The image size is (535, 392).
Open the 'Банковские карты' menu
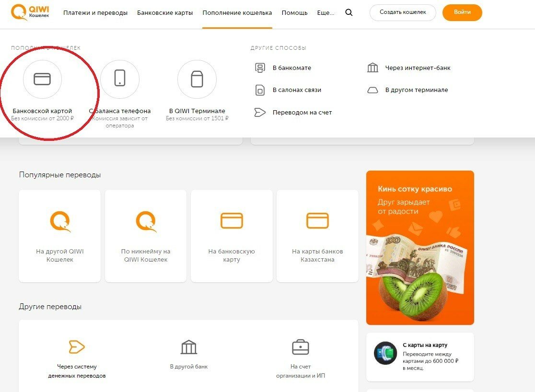click(x=165, y=13)
